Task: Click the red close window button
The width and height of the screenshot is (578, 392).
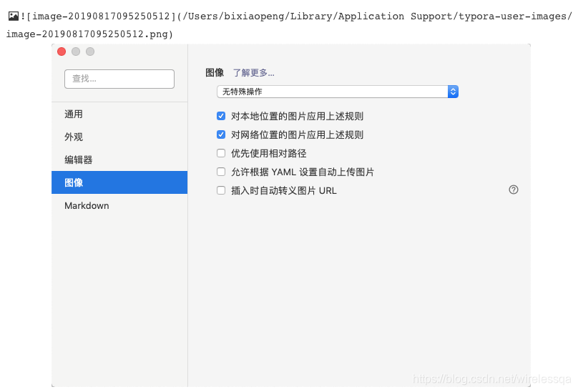Action: (x=62, y=52)
